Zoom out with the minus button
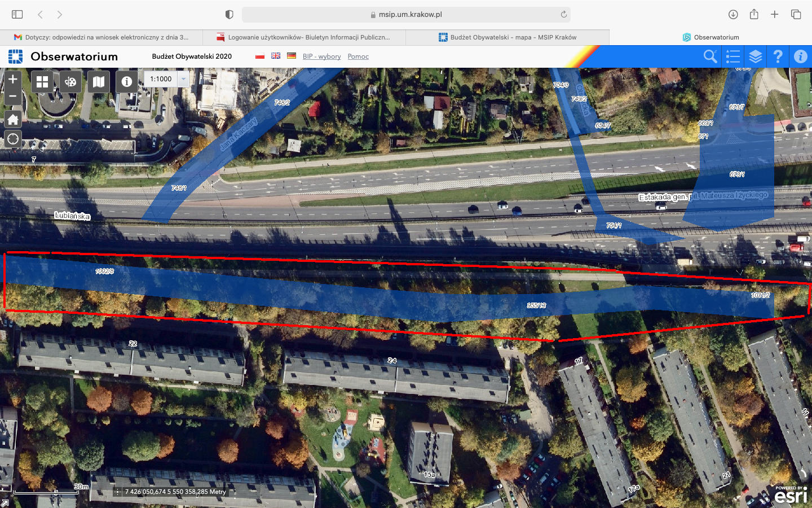Viewport: 812px width, 508px height. 13,97
